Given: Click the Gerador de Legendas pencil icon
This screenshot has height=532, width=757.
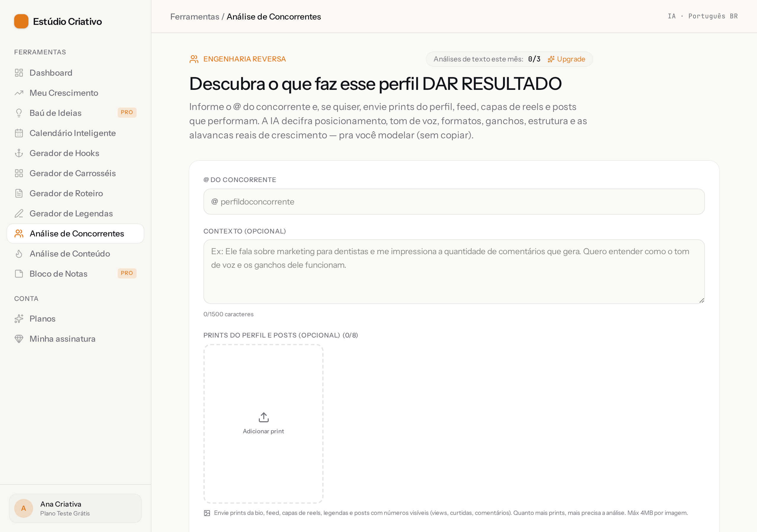Looking at the screenshot, I should (19, 214).
